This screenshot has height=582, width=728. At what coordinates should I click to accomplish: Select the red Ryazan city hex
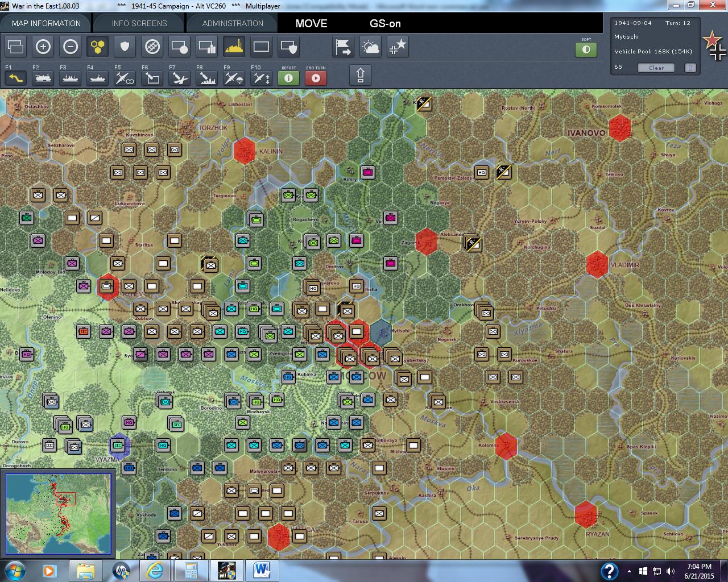tap(586, 514)
